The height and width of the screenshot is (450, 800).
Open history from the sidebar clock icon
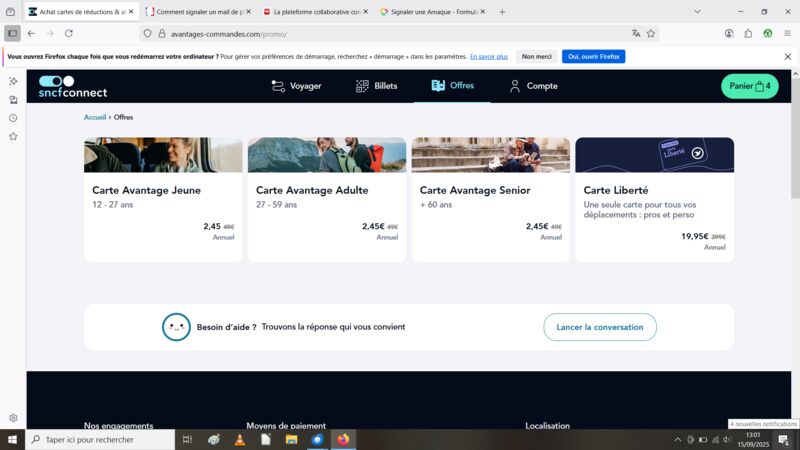(x=13, y=118)
